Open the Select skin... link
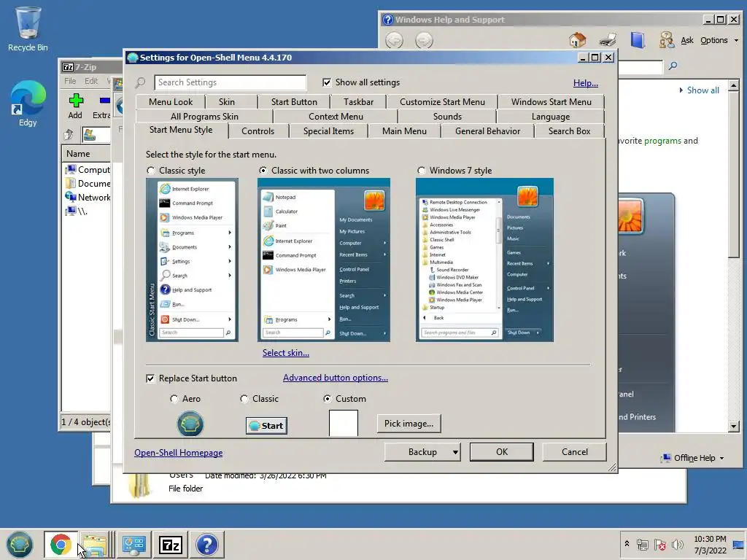Screen dimensions: 747x560 (x=286, y=353)
